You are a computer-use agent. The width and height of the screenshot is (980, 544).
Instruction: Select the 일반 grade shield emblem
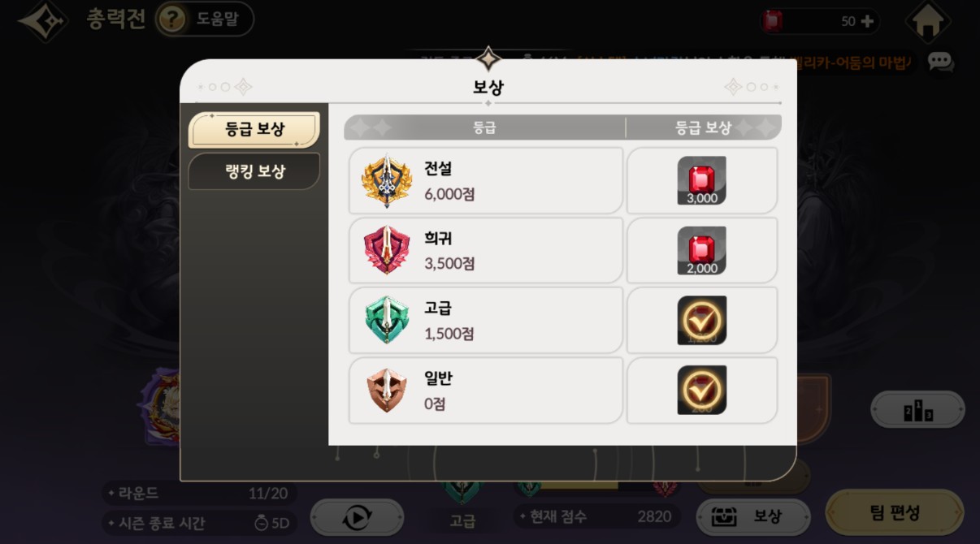click(x=386, y=391)
